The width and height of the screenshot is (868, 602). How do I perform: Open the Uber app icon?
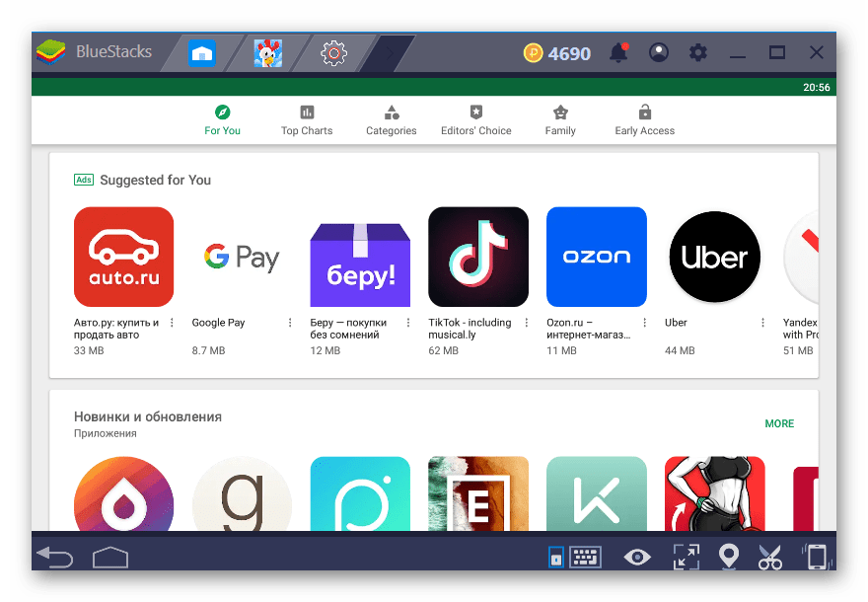coord(715,257)
